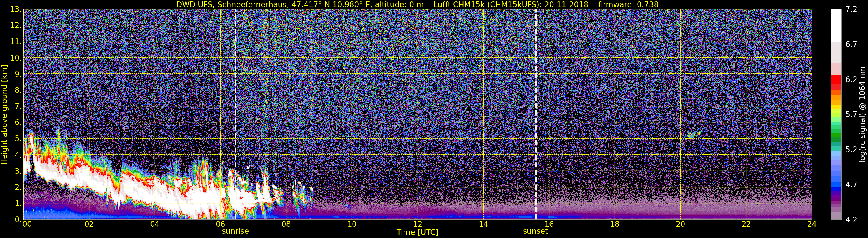The height and width of the screenshot is (238, 868).
Task: Click the colorbar tick value "5.2"
Action: 851,149
